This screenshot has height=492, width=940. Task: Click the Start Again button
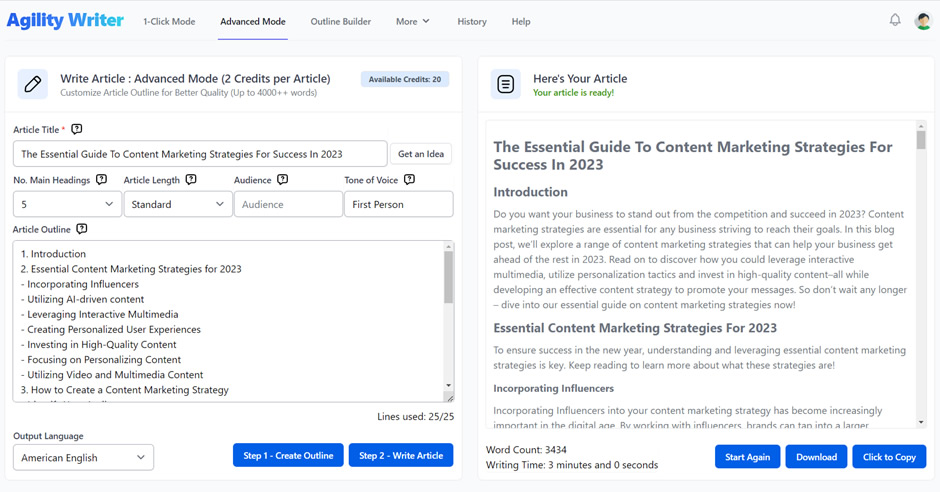pyautogui.click(x=748, y=457)
